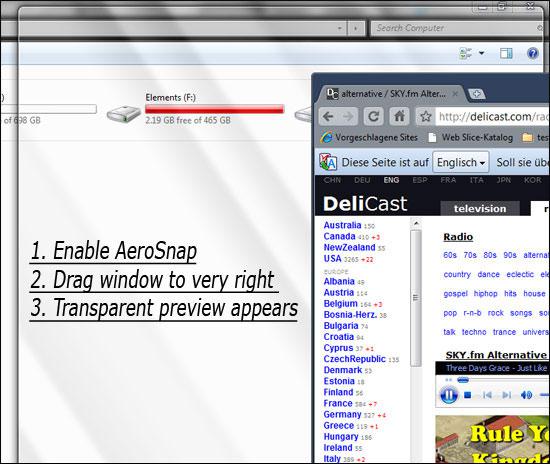Select the DEU language option
550x464 pixels.
(x=362, y=180)
